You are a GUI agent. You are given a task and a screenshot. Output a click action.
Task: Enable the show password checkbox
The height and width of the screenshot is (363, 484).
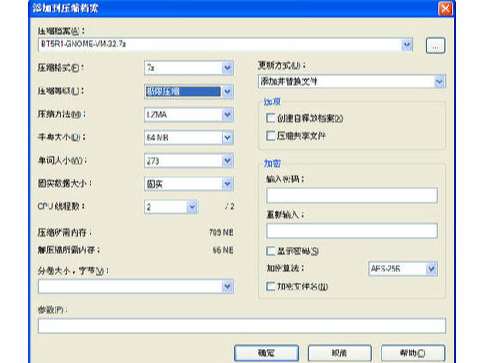[x=271, y=251]
